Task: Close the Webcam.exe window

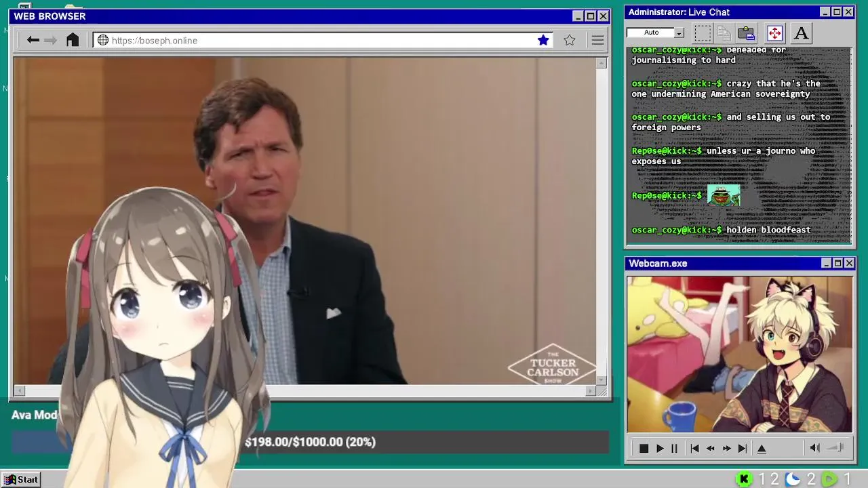Action: coord(850,263)
